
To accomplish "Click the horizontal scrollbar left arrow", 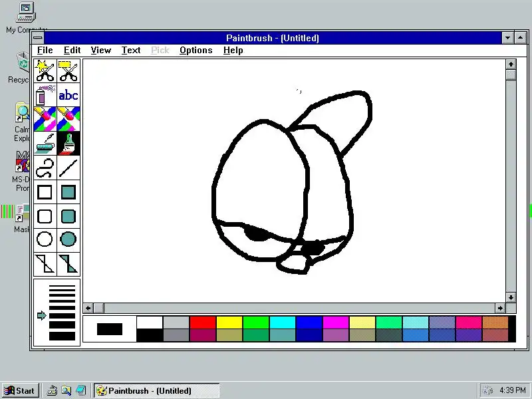I will (x=88, y=308).
